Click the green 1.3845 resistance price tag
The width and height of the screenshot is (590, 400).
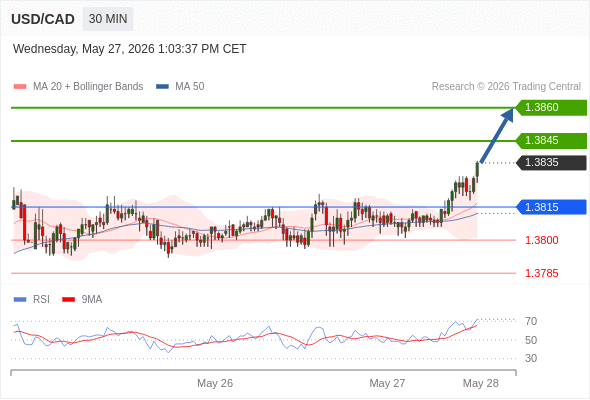(551, 141)
